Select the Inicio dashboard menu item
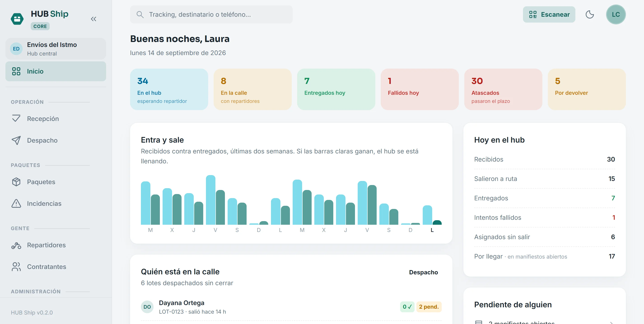Viewport: 644px width, 324px height. (56, 72)
